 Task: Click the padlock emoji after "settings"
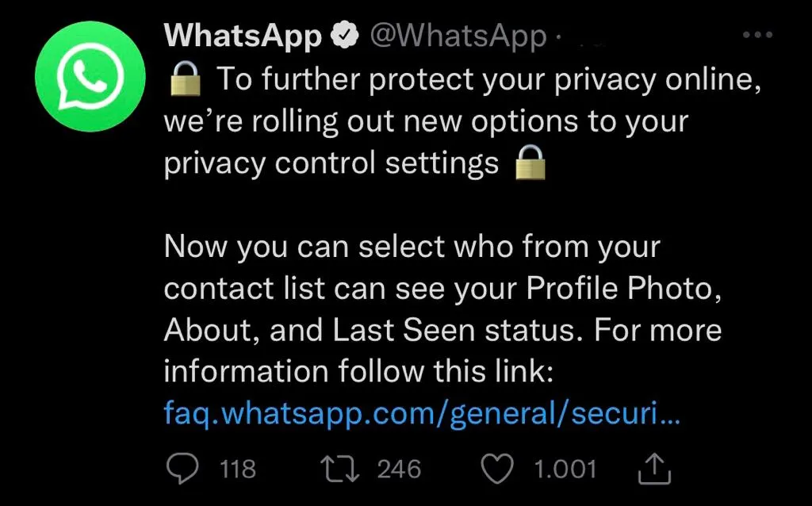click(531, 163)
